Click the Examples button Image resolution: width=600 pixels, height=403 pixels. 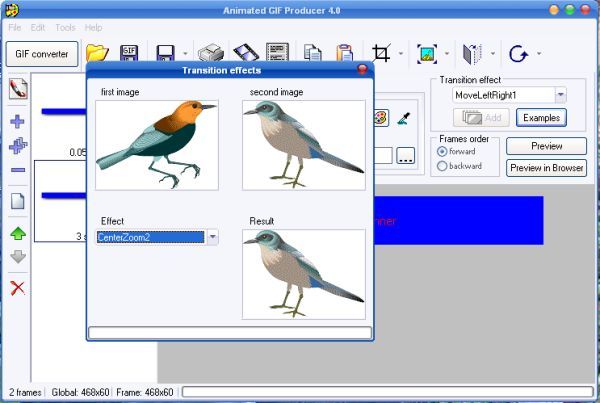(x=541, y=117)
